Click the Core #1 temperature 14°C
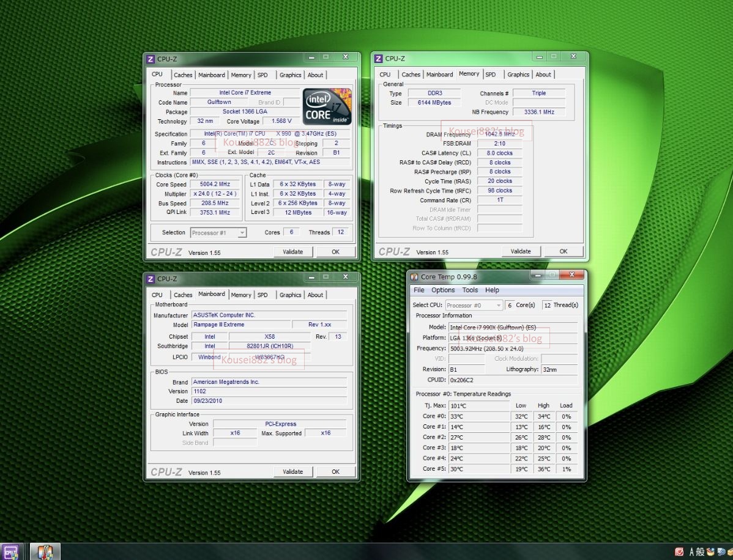This screenshot has width=733, height=560. [x=479, y=427]
